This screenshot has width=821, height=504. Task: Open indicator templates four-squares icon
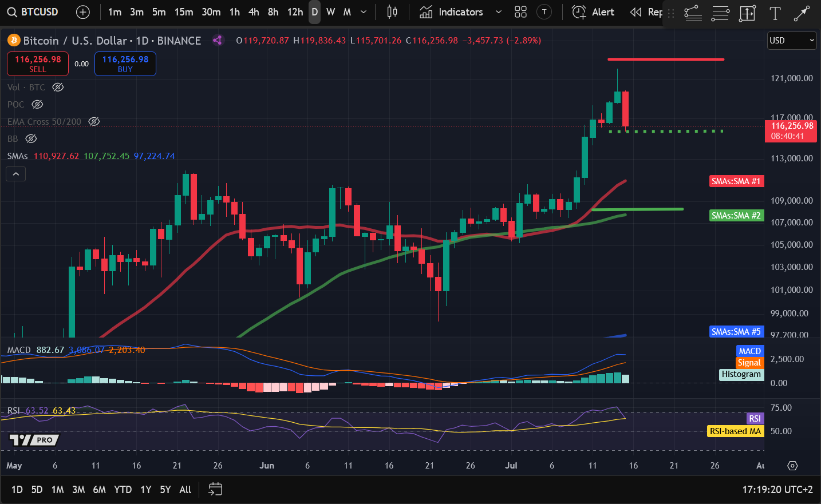pos(520,12)
